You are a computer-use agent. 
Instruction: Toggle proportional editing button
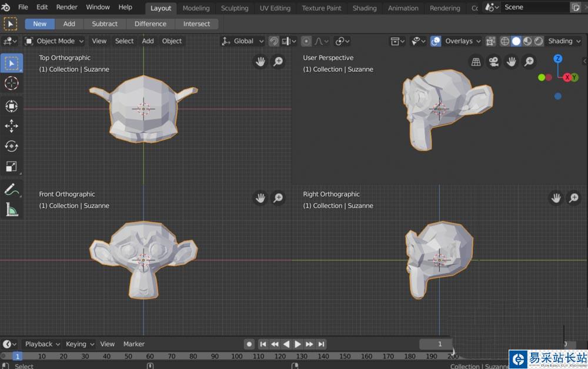[306, 41]
